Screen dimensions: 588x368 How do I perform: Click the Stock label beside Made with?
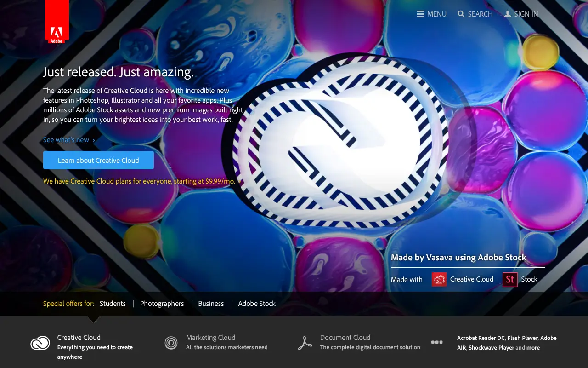[529, 279]
